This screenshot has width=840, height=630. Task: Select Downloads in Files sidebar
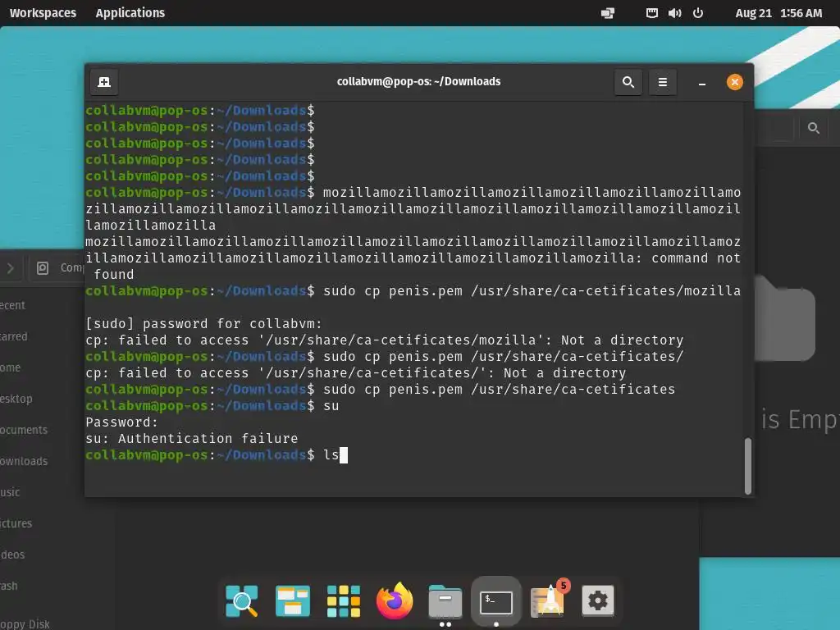[24, 461]
